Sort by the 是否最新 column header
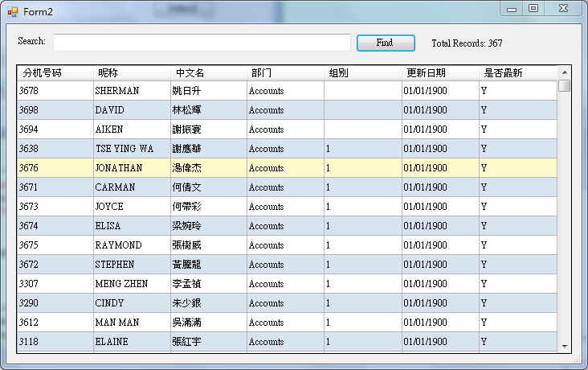Screen dimensions: 588x370 (x=518, y=73)
